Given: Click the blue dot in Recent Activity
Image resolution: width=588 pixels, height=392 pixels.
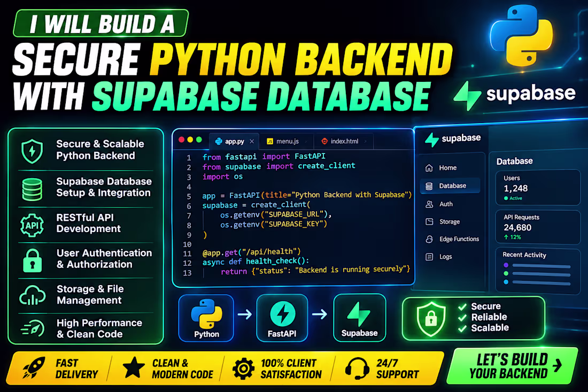Looking at the screenshot, I should (506, 282).
